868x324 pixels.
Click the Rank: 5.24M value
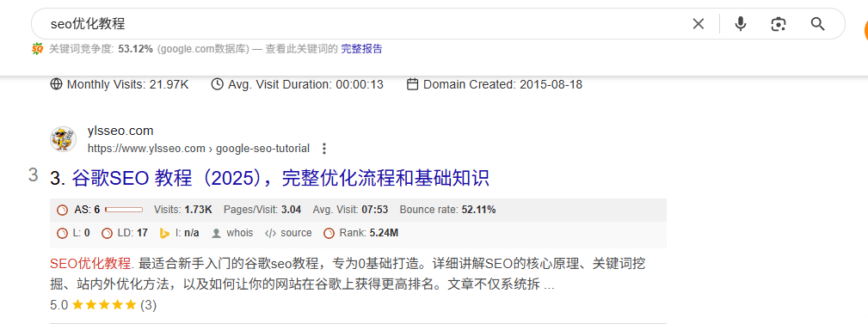pyautogui.click(x=369, y=233)
